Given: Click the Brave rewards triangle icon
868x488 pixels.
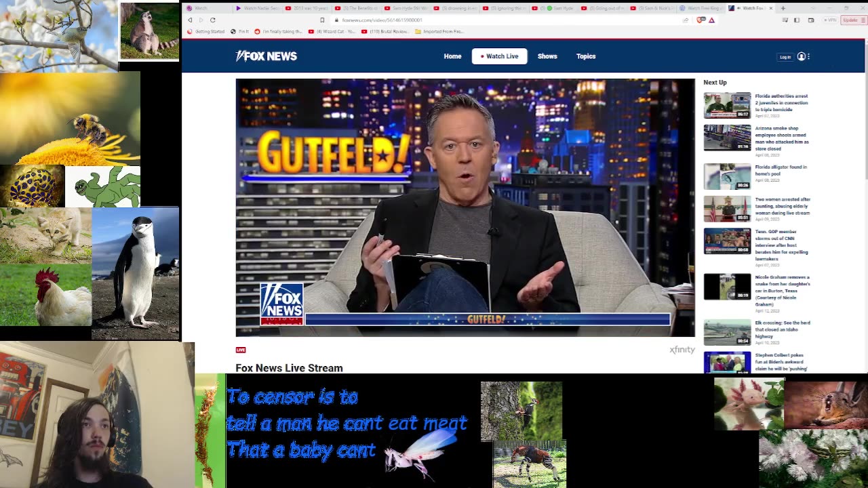Looking at the screenshot, I should tap(711, 20).
